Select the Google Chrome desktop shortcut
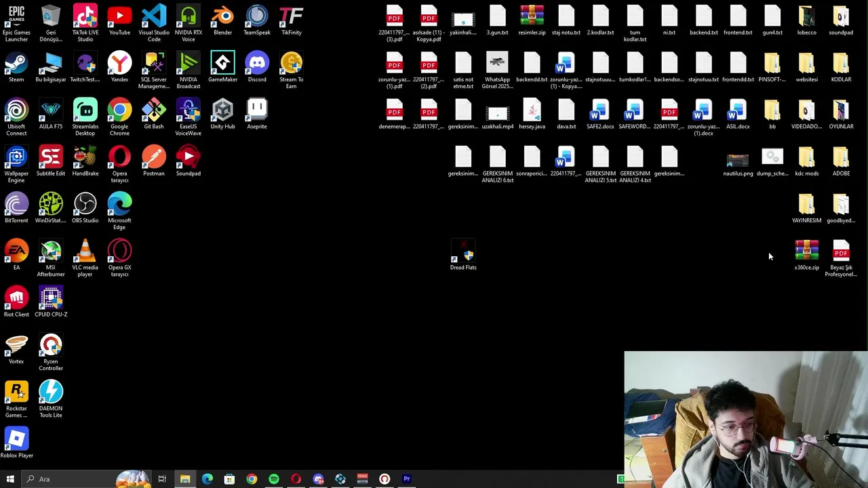This screenshot has height=488, width=868. [119, 117]
